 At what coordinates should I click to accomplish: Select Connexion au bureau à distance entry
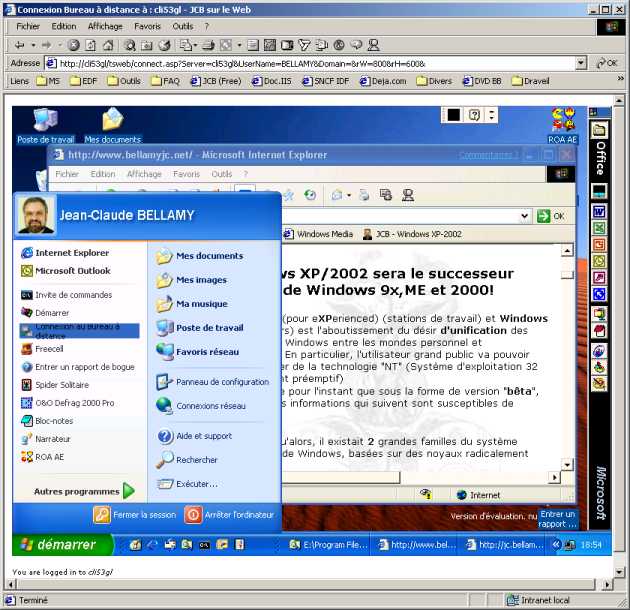[x=80, y=331]
